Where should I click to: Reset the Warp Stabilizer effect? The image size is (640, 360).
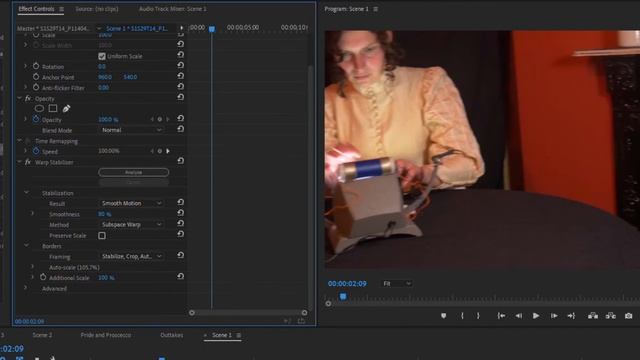(180, 161)
